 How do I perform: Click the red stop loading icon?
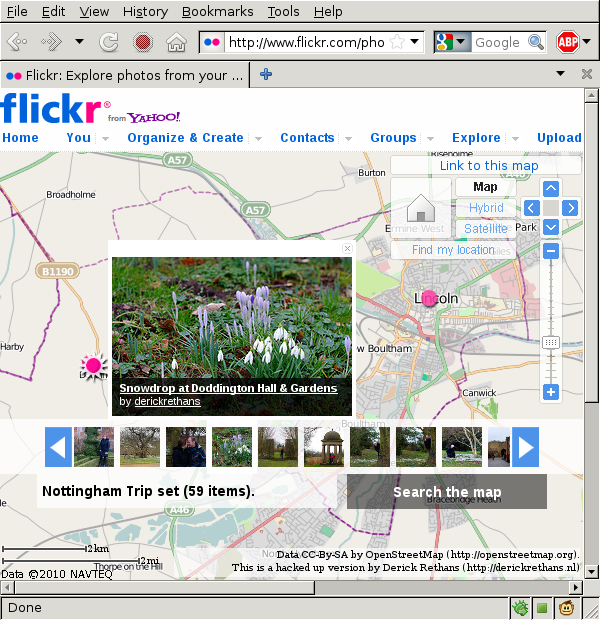[142, 42]
